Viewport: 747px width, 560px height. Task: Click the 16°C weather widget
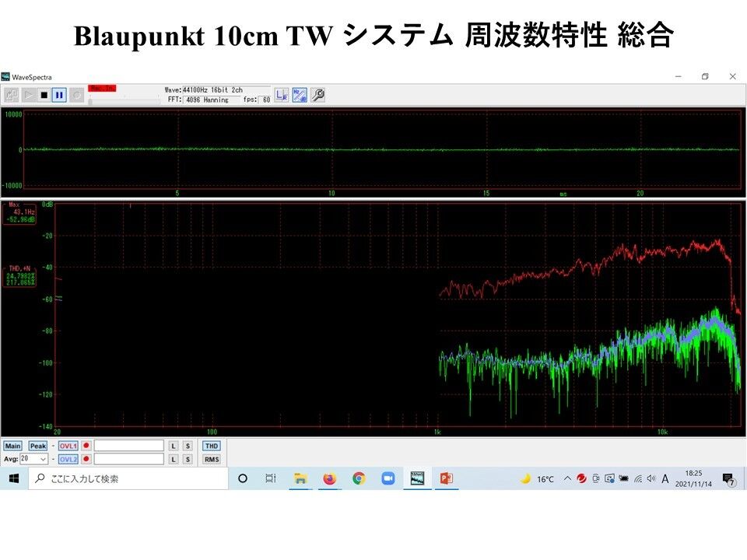[x=538, y=479]
